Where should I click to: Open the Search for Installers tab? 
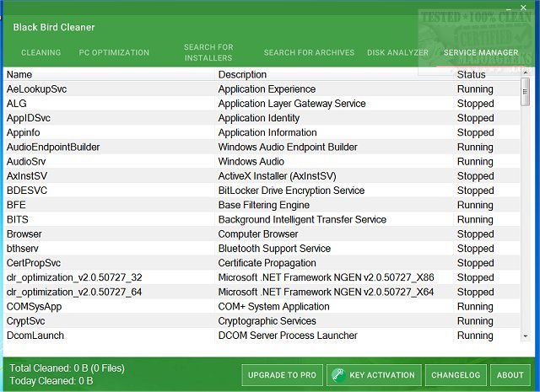208,52
